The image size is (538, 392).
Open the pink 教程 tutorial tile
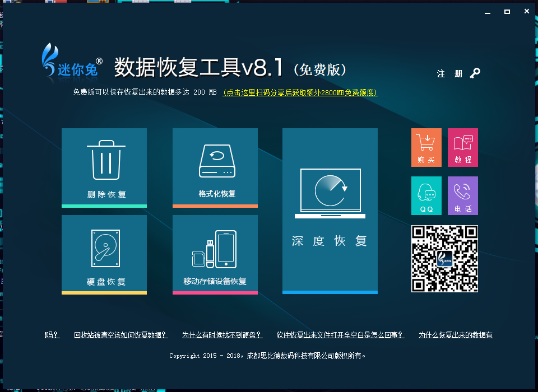(x=463, y=147)
